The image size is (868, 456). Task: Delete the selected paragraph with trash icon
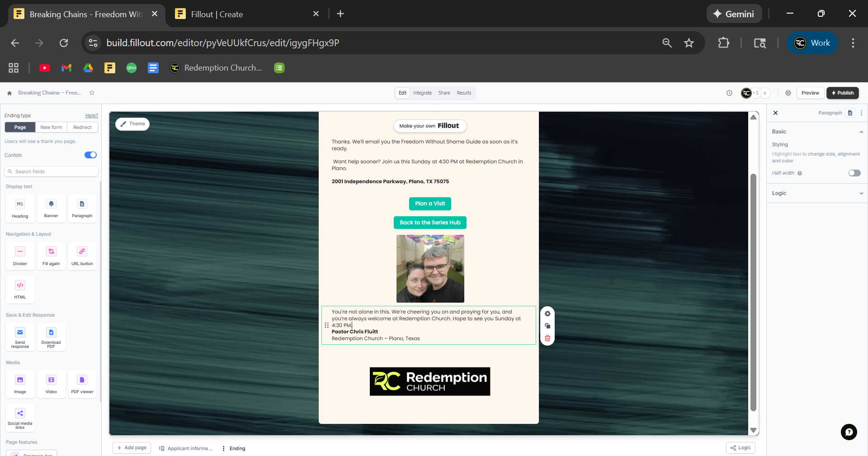pyautogui.click(x=547, y=338)
